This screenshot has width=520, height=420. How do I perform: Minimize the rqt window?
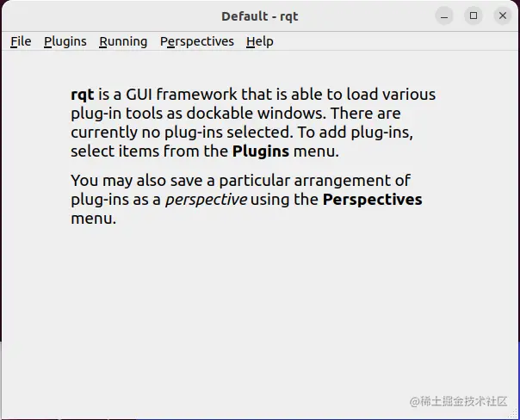444,15
